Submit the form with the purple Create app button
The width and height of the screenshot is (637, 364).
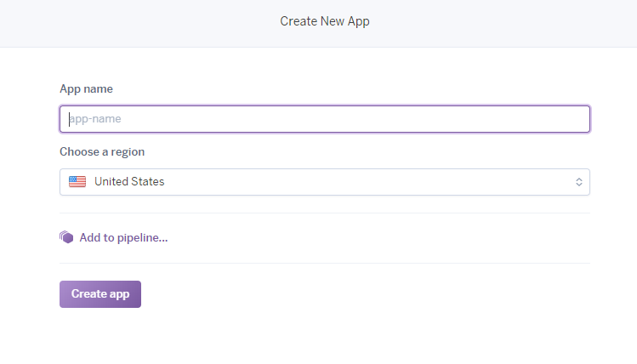click(100, 294)
